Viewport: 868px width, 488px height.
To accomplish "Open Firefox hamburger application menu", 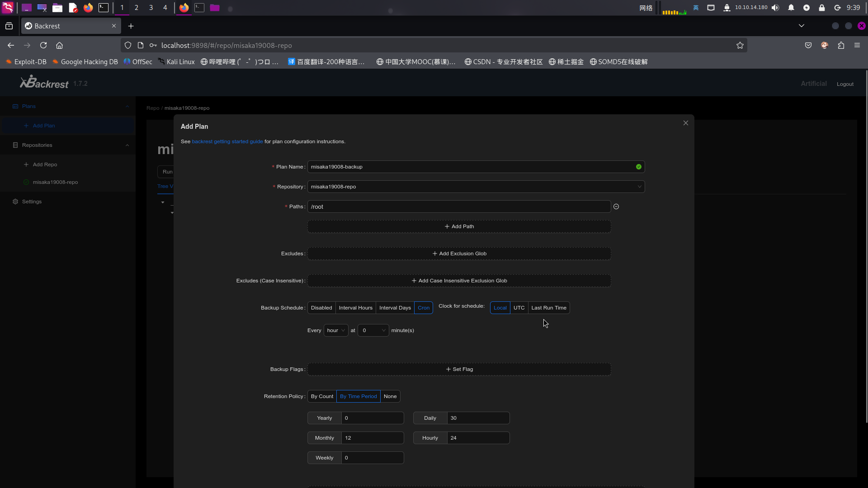I will [857, 45].
